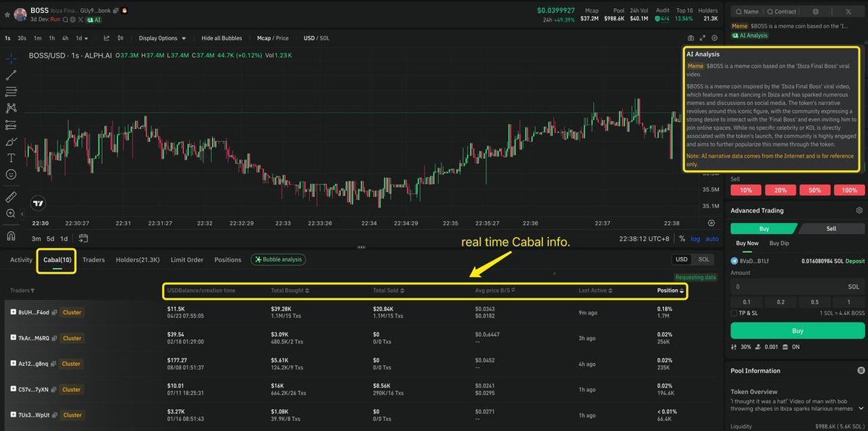The width and height of the screenshot is (868, 431).
Task: Copy the GUy9...bonk contract address
Action: pos(117,11)
